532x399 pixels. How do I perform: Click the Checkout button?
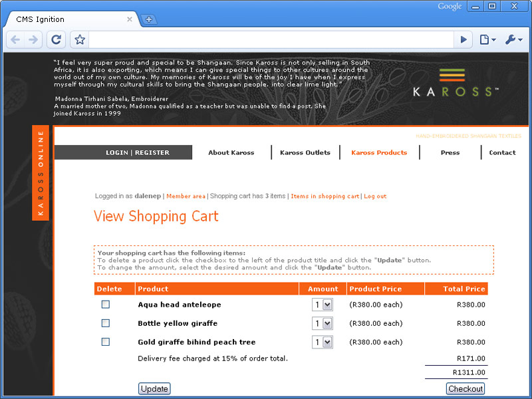[465, 388]
